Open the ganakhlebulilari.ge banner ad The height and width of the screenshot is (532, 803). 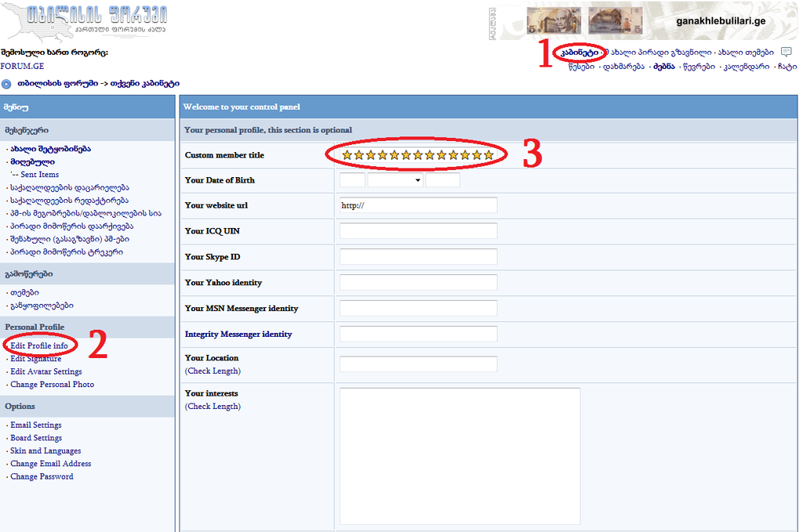[x=648, y=20]
